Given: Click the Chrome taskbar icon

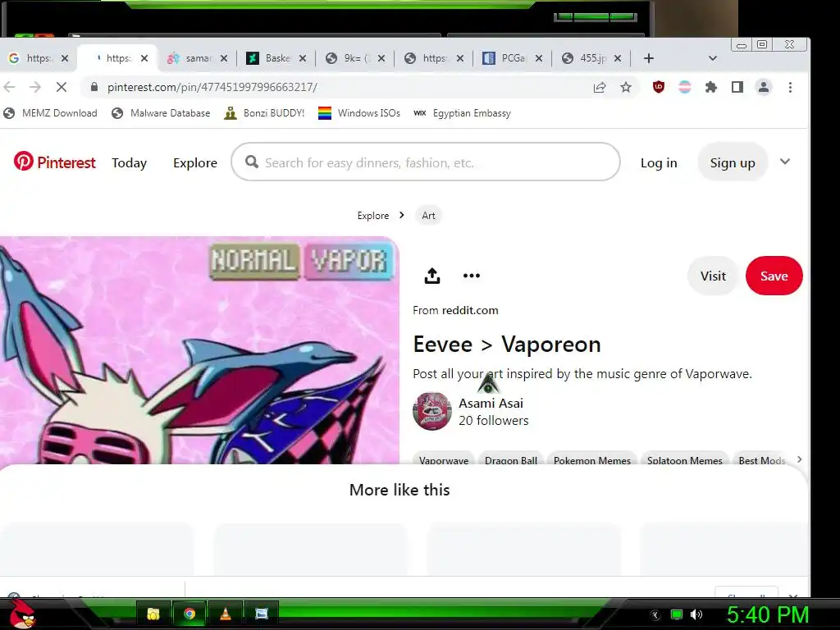Looking at the screenshot, I should (x=189, y=614).
